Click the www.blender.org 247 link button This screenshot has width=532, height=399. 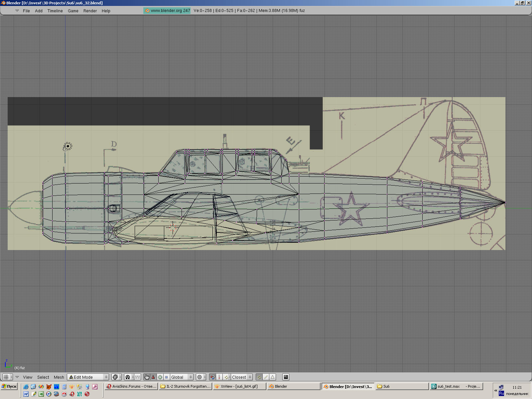coord(167,11)
